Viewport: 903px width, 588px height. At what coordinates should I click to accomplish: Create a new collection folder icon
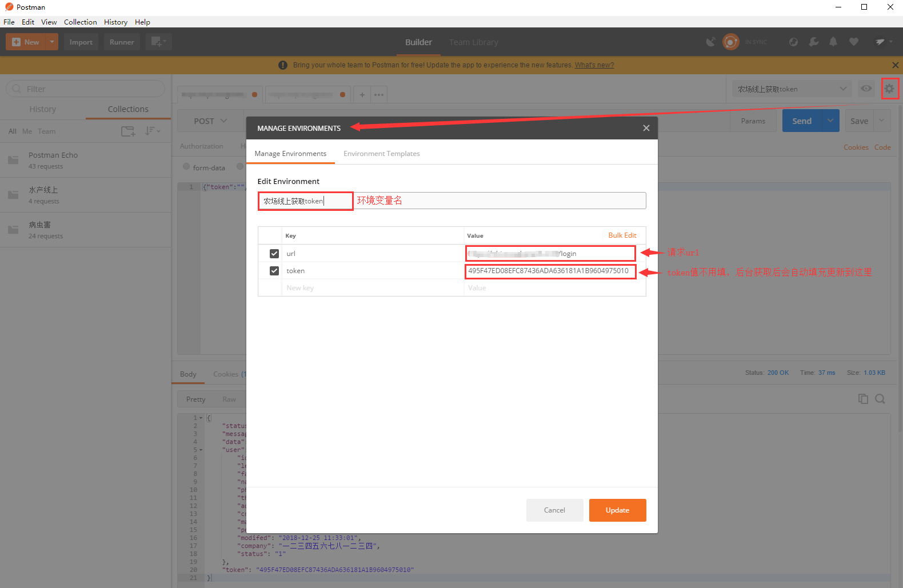coord(128,131)
